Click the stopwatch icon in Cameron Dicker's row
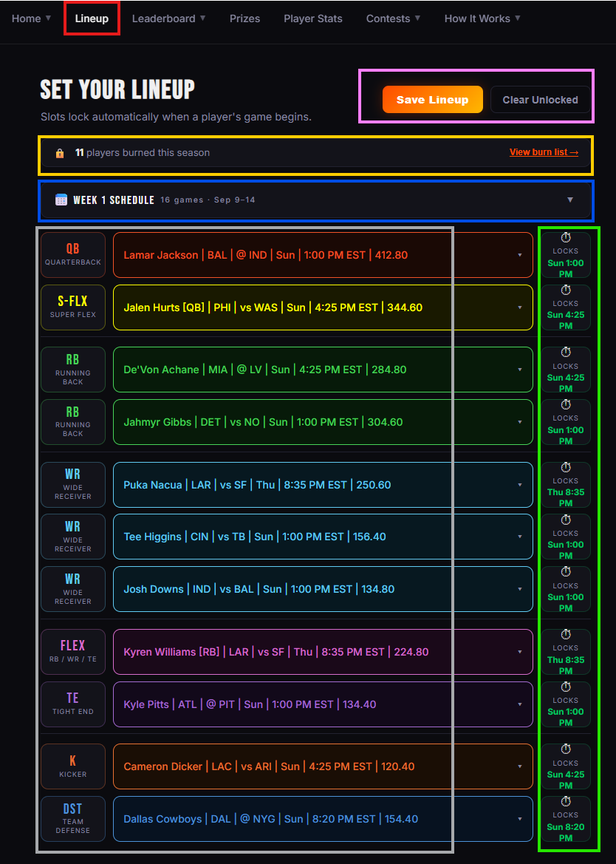Screen dimensions: 616x864 (x=565, y=749)
